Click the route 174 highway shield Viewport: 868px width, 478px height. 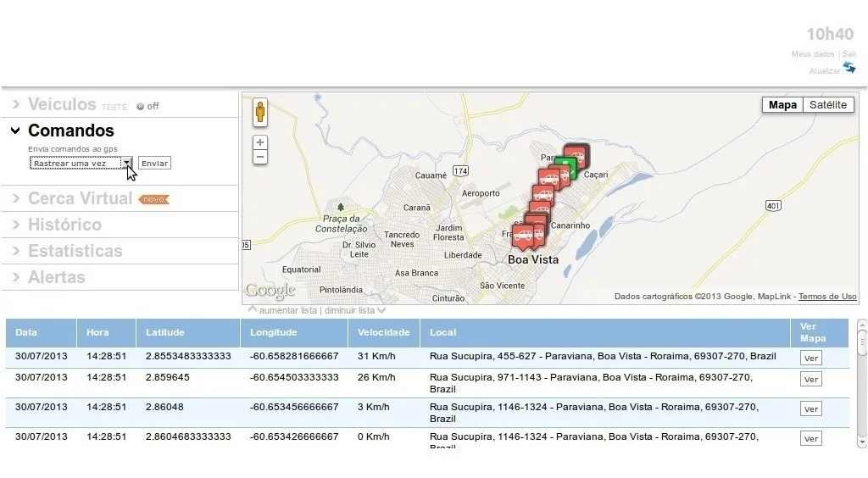[460, 171]
